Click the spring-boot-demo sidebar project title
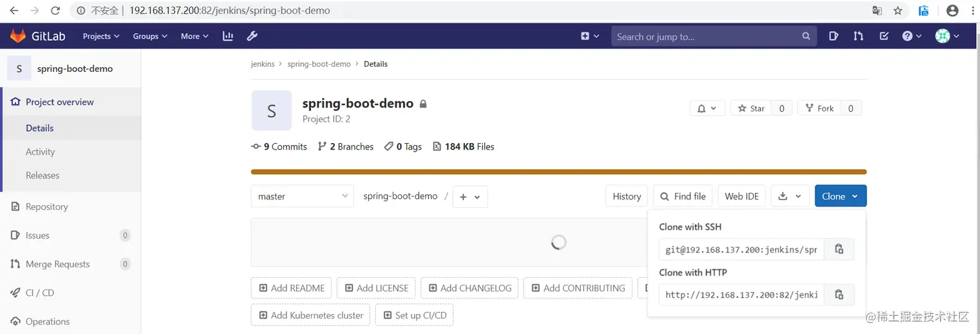Image resolution: width=980 pixels, height=334 pixels. pos(75,69)
